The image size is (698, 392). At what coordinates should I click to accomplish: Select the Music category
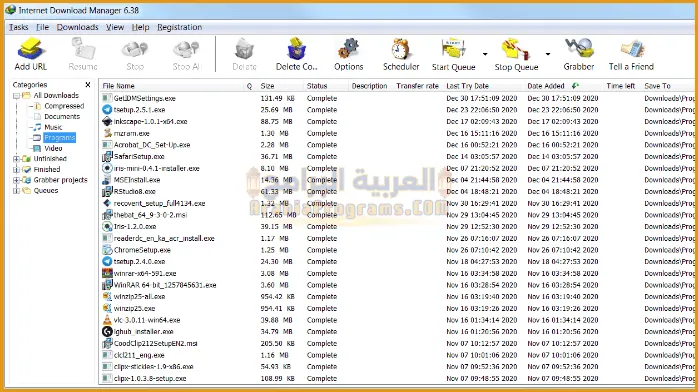[x=53, y=127]
